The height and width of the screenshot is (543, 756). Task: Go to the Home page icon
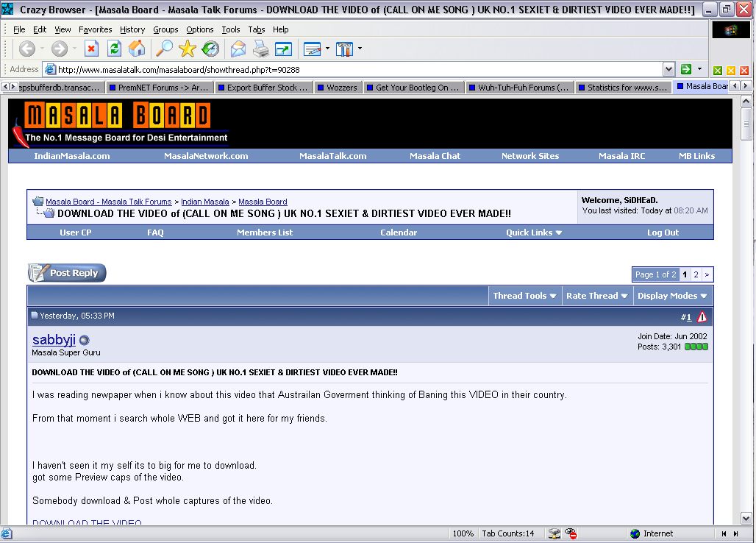(137, 49)
